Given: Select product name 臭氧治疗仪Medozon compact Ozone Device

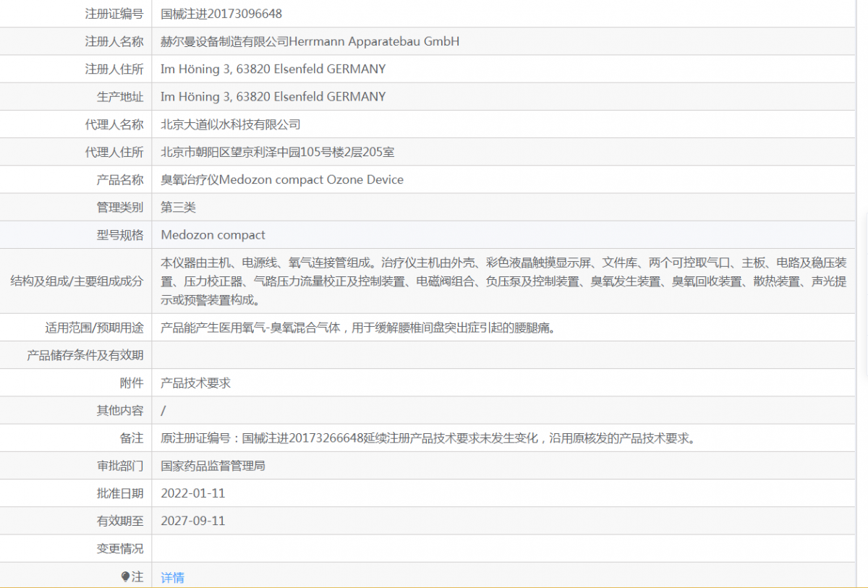Looking at the screenshot, I should pos(282,179).
